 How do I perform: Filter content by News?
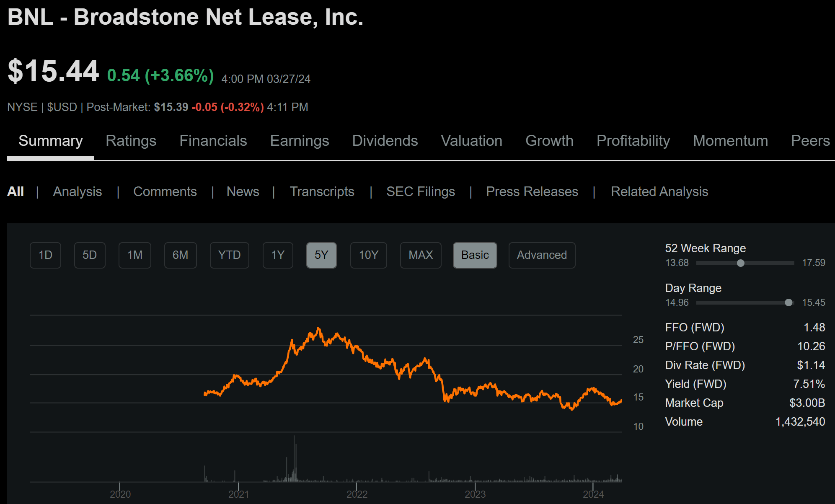243,191
